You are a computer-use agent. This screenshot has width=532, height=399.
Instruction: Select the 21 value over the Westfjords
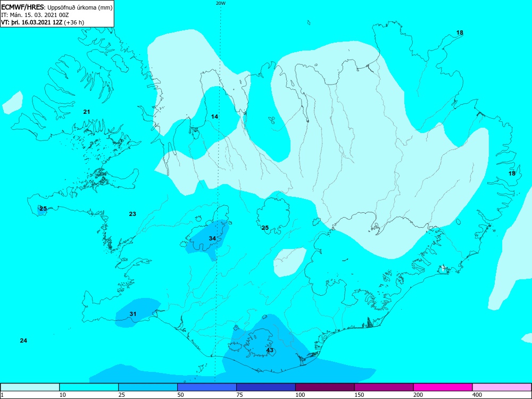pyautogui.click(x=87, y=112)
